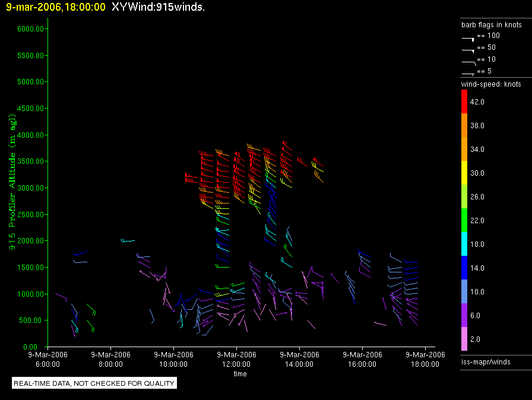Image resolution: width=532 pixels, height=400 pixels.
Task: Click the 'REAL-TIME DATA, NOT CHECKED FOR QUALITY' notice
Action: click(x=94, y=383)
